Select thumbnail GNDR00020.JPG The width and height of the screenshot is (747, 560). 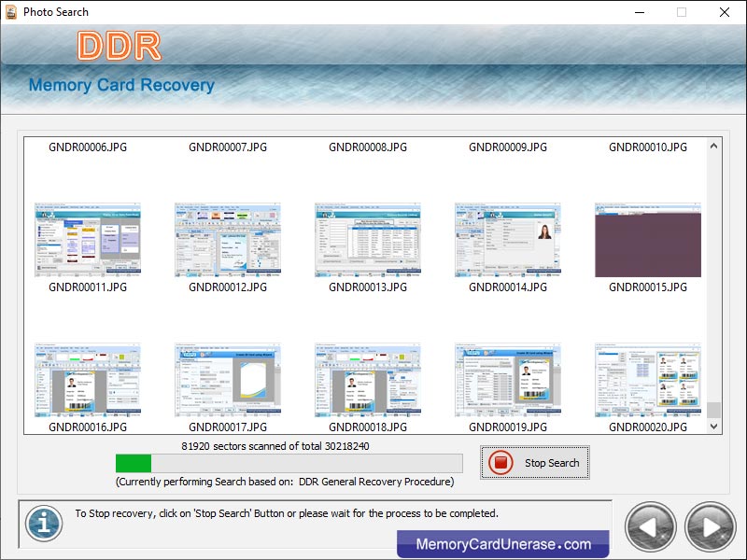click(648, 380)
